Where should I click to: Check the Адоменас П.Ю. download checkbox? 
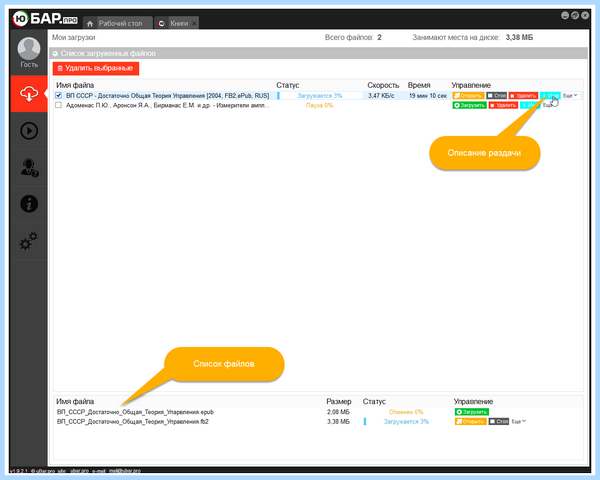point(59,105)
